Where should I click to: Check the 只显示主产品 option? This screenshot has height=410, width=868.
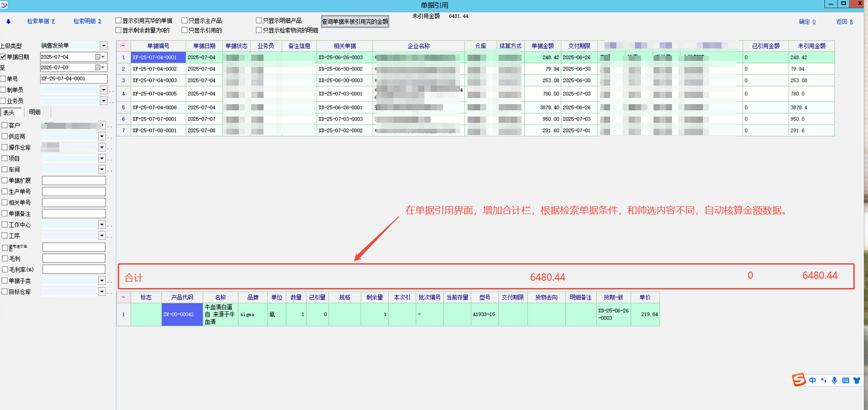point(185,21)
